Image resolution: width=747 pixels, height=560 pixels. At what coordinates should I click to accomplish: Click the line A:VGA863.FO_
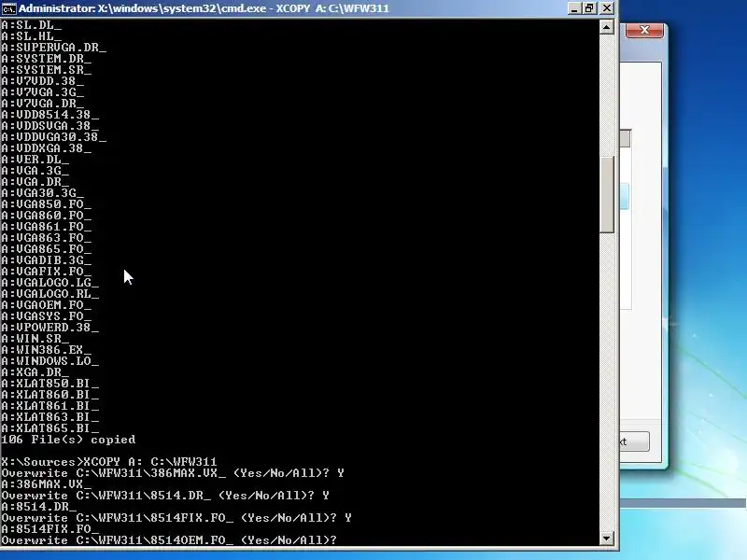tap(46, 238)
